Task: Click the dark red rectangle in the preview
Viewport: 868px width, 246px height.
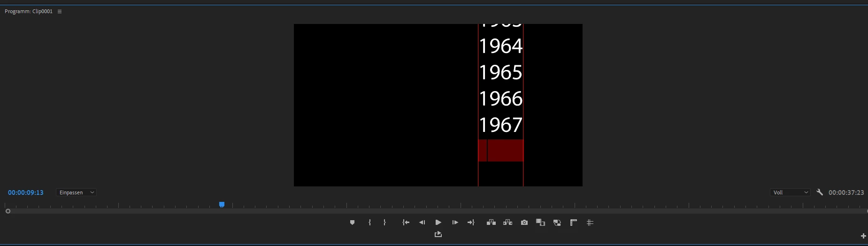Action: [501, 150]
